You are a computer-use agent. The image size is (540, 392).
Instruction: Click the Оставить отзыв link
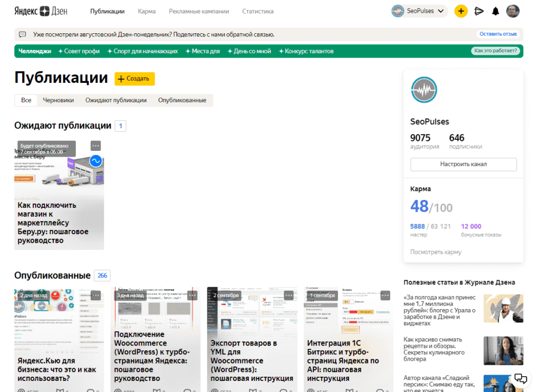pyautogui.click(x=498, y=34)
